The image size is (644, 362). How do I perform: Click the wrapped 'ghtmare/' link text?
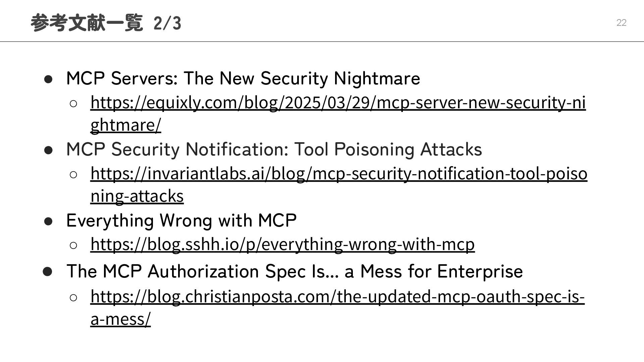point(126,125)
